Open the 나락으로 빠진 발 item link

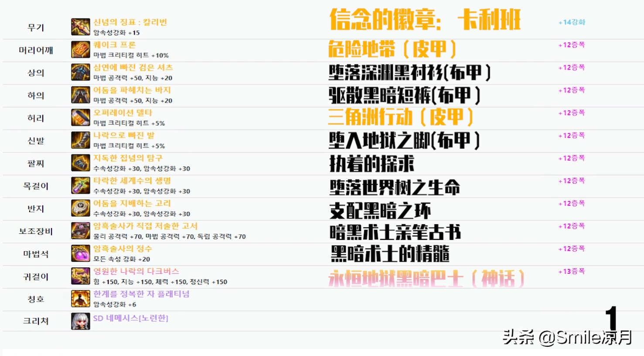click(x=124, y=136)
